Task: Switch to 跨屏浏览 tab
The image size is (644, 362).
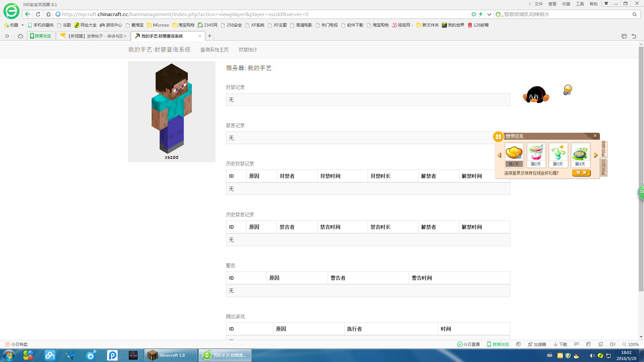Action: coord(41,36)
